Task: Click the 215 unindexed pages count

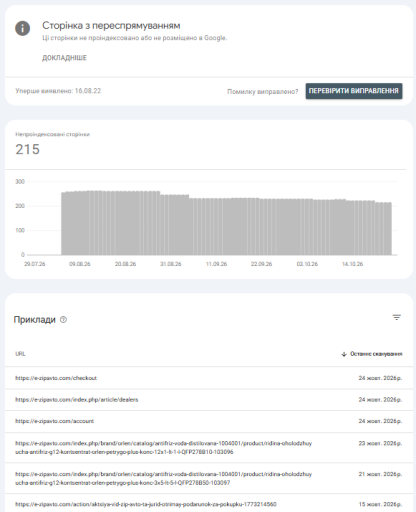Action: [28, 149]
